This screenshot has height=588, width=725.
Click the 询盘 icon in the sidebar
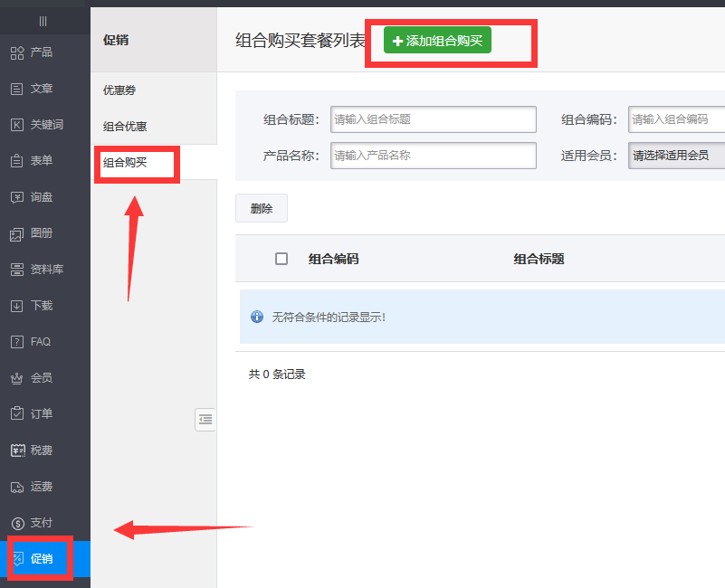[43, 197]
